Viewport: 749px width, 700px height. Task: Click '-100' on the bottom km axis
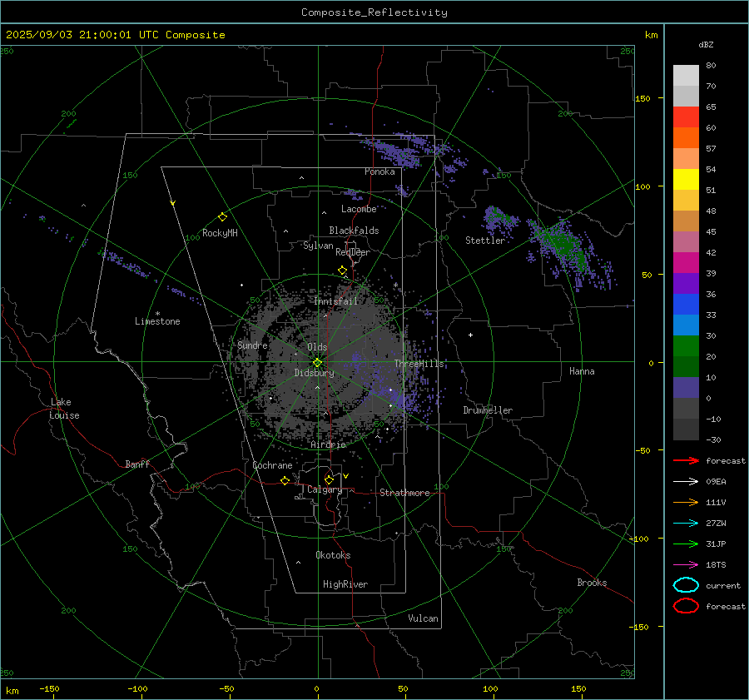(x=137, y=688)
